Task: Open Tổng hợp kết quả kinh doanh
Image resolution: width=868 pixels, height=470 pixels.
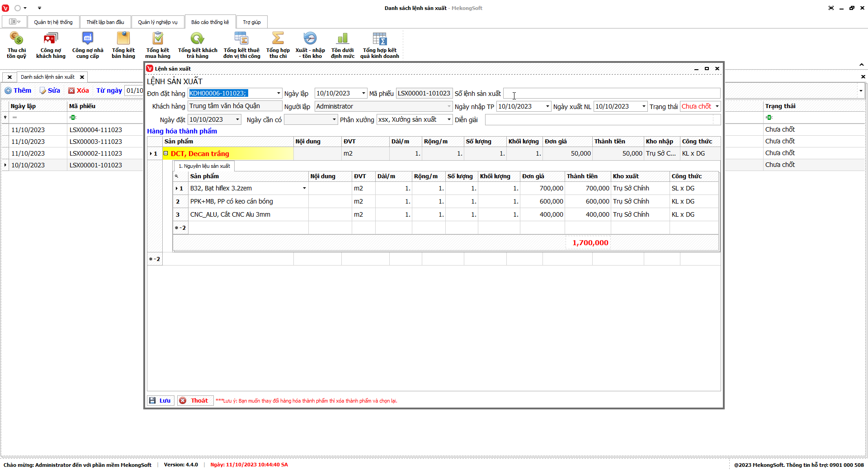Action: coord(380,45)
